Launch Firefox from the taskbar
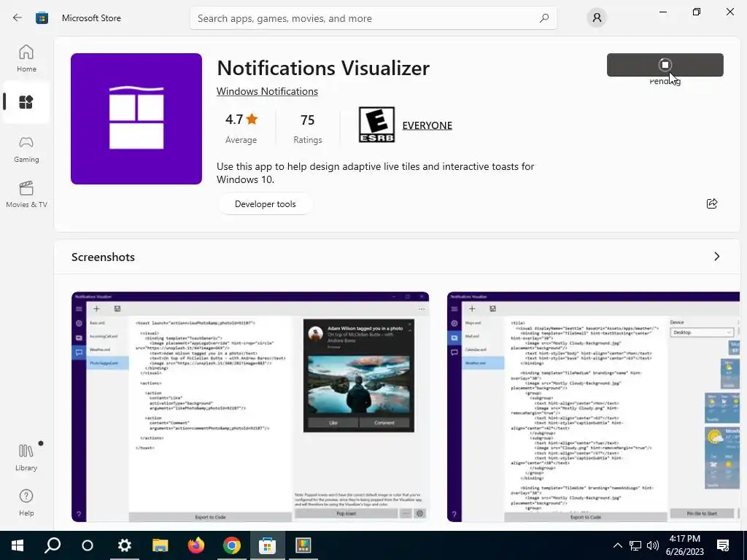This screenshot has height=560, width=747. pos(196,545)
